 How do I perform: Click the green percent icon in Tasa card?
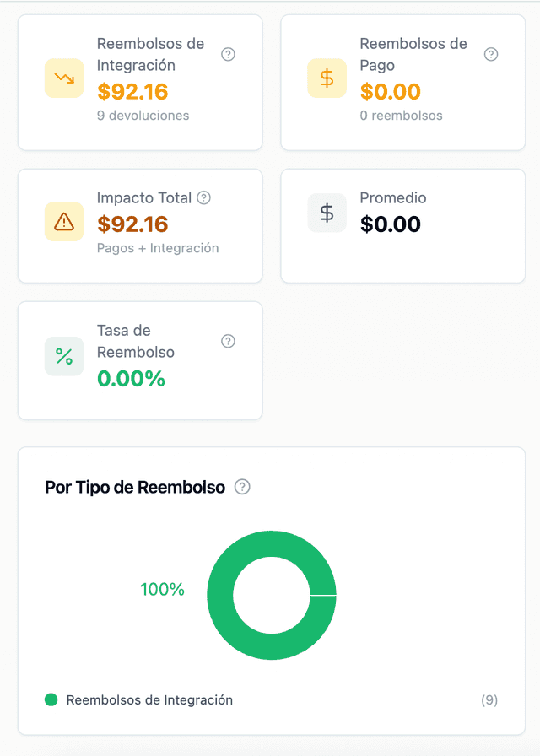64,356
